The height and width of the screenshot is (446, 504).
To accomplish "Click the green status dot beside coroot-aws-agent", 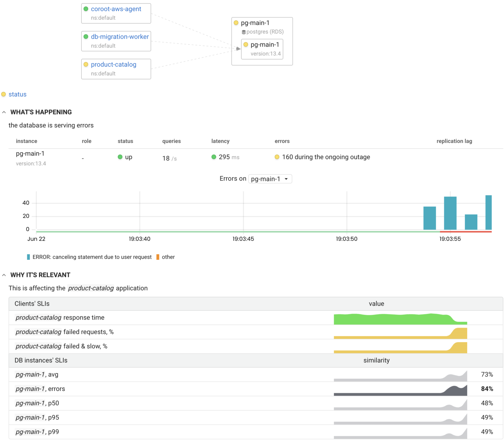I will click(x=86, y=9).
